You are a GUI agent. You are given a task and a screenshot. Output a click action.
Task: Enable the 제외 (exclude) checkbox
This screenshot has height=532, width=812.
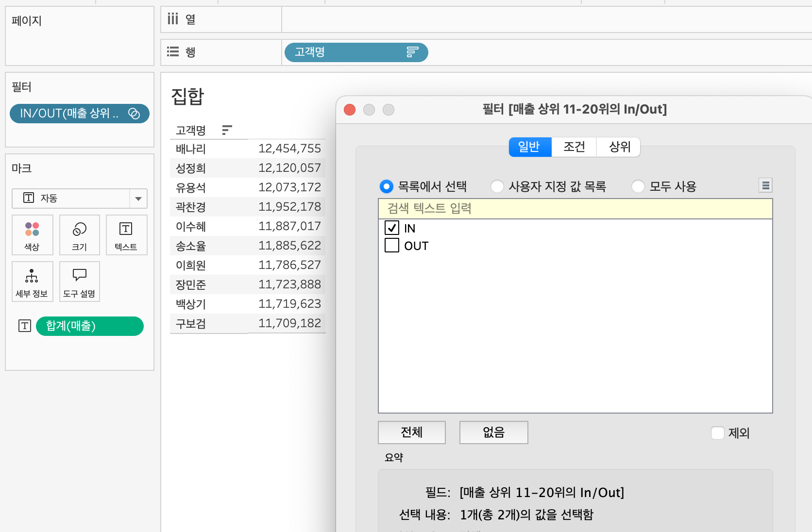coord(718,432)
